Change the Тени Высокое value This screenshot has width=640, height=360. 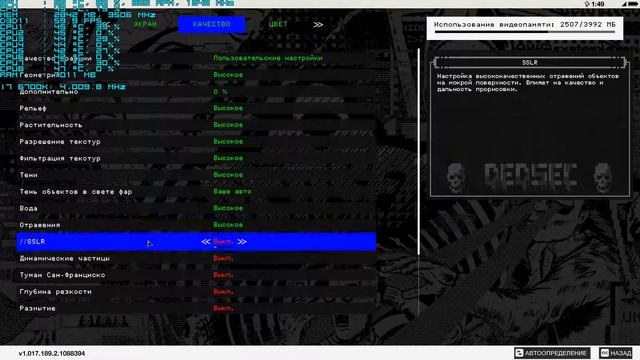(x=228, y=175)
